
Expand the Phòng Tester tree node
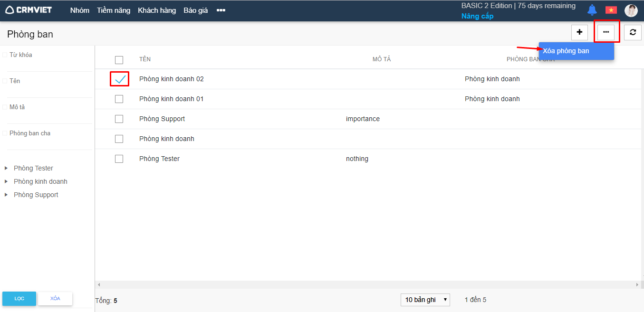pos(6,168)
